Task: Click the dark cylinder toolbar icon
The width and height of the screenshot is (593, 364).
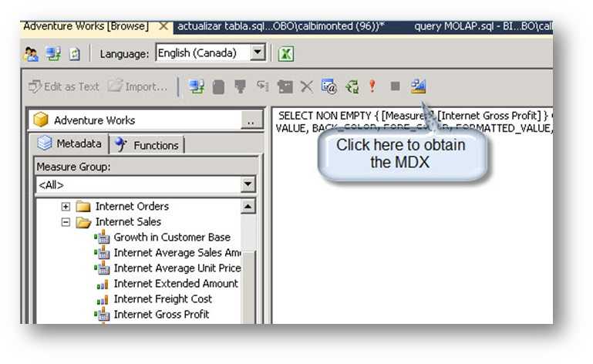Action: click(x=218, y=87)
